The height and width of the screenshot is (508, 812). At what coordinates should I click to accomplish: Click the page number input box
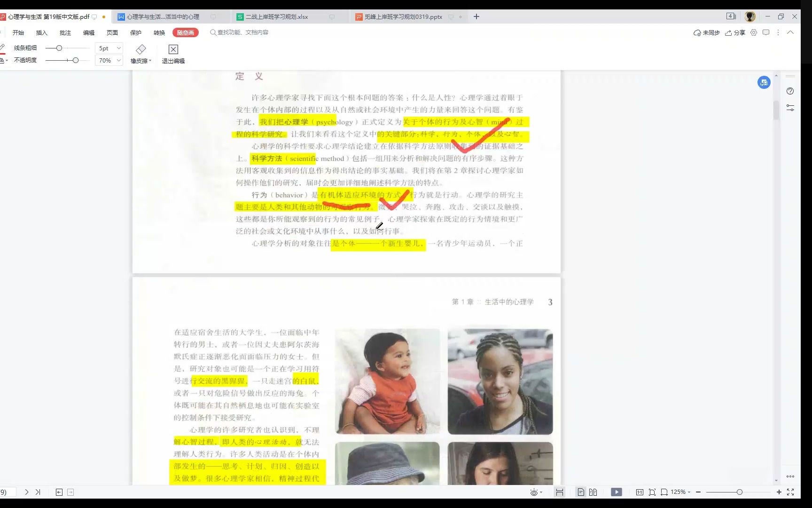8,492
